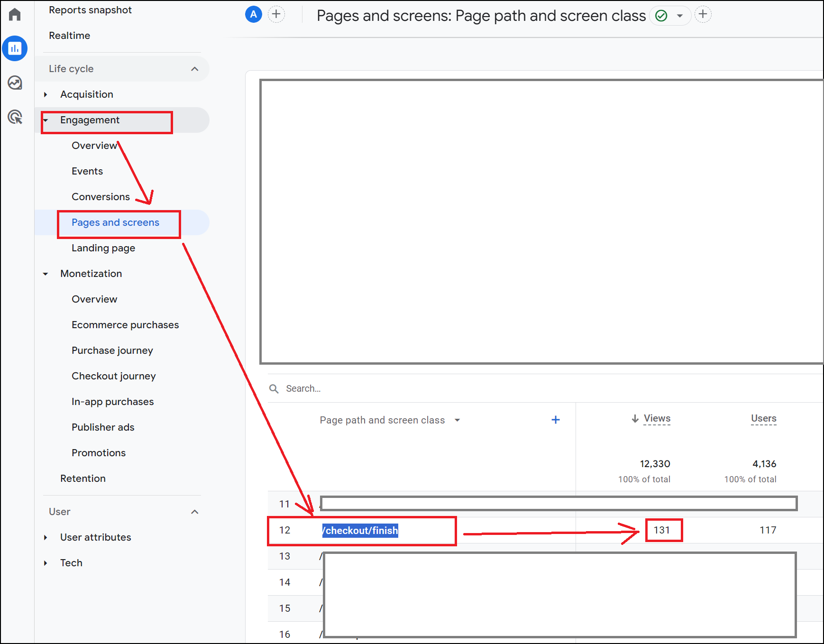Click the Users column header

(763, 418)
